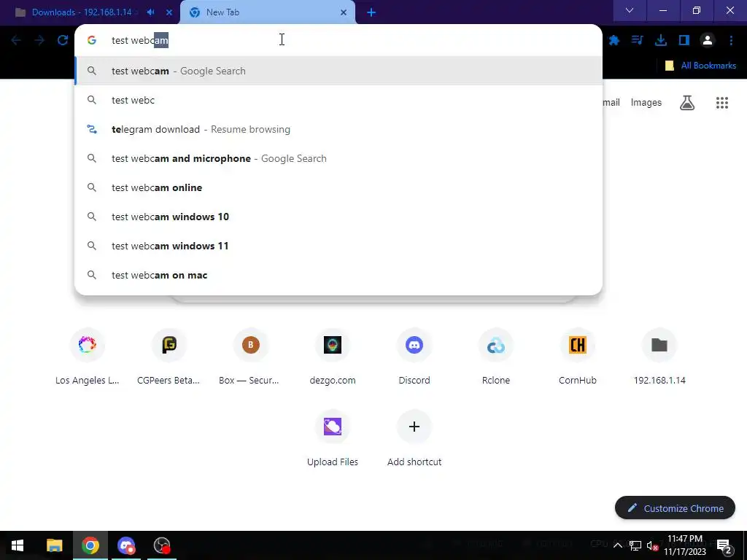Open the notification center icon
Screen dimensions: 747x560
pos(724,545)
